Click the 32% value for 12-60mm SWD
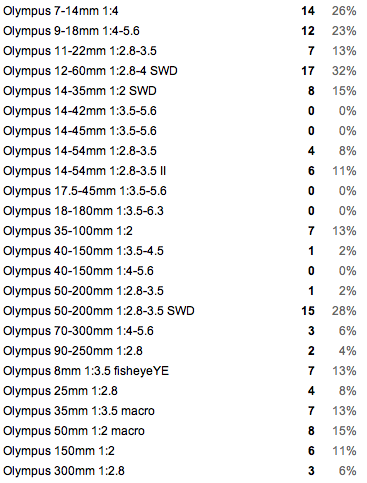This screenshot has height=483, width=367. [344, 71]
